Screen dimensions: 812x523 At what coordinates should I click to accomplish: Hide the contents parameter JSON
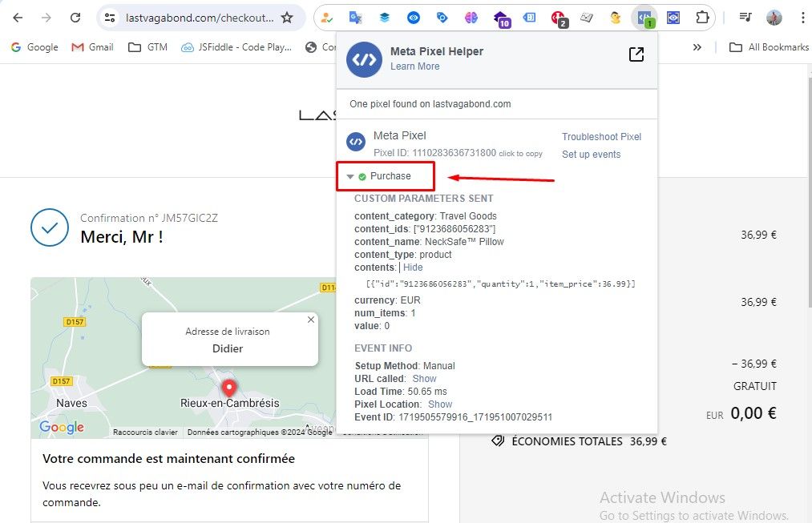click(x=413, y=268)
